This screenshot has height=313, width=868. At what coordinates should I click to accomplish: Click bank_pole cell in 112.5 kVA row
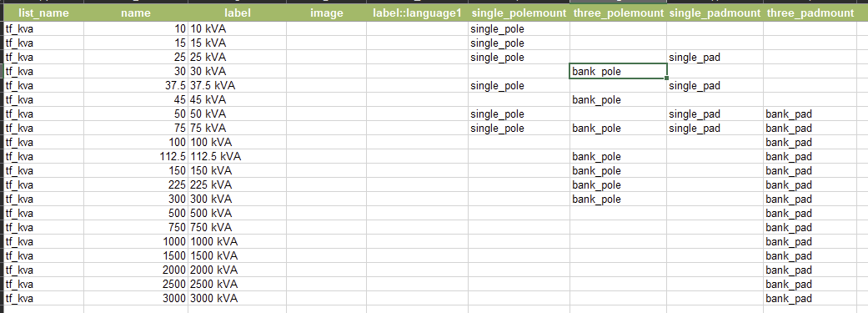tap(619, 157)
